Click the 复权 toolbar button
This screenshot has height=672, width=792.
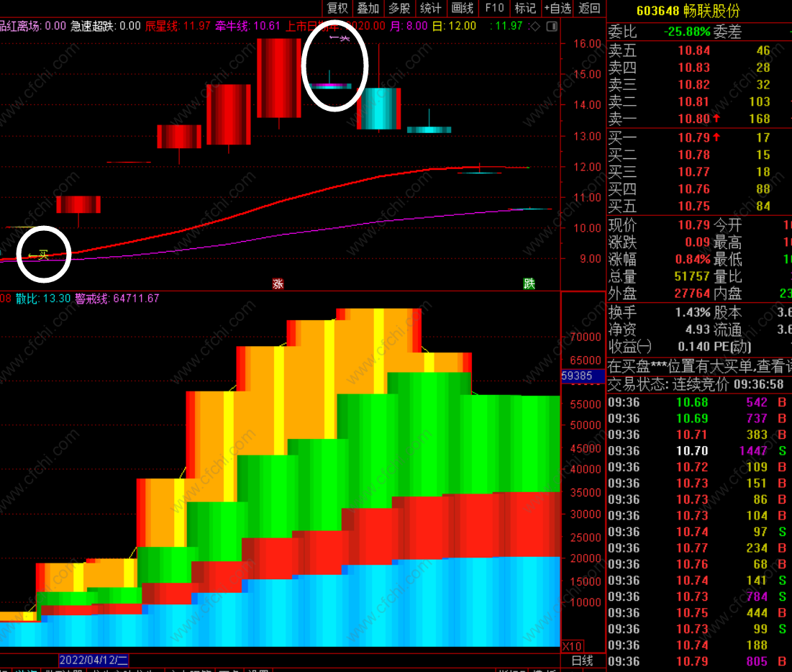337,8
